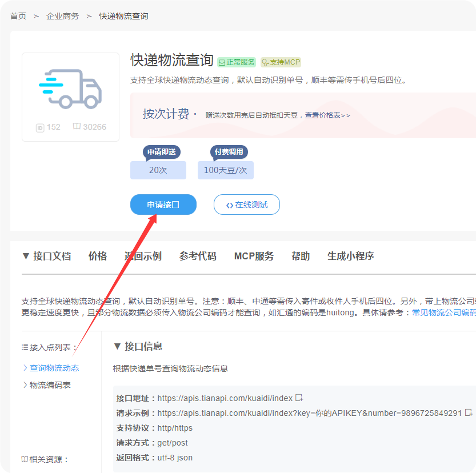The height and width of the screenshot is (473, 476).
Task: Collapse the 接口文档 section triangle
Action: tap(26, 256)
